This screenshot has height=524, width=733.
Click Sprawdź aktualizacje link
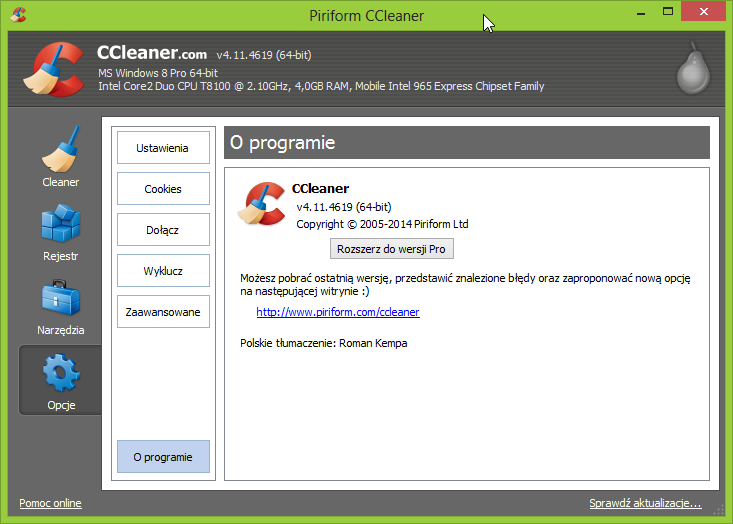[645, 503]
